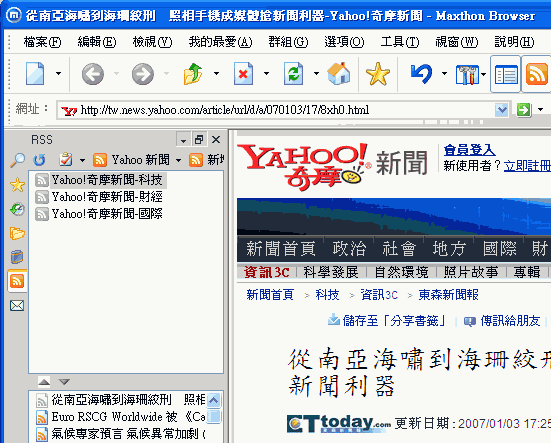Click the article list scrollbar up arrow
Viewport: 551px width, 443px height.
[x=214, y=400]
